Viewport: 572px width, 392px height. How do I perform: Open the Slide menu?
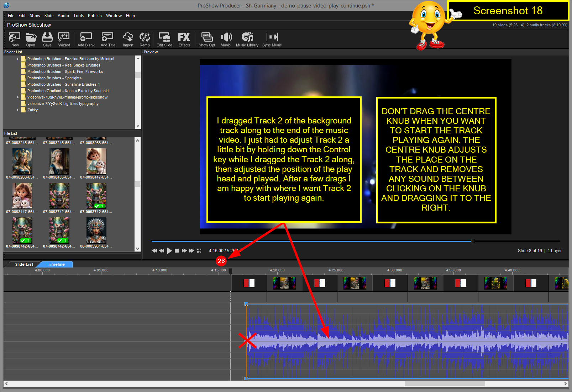click(49, 16)
